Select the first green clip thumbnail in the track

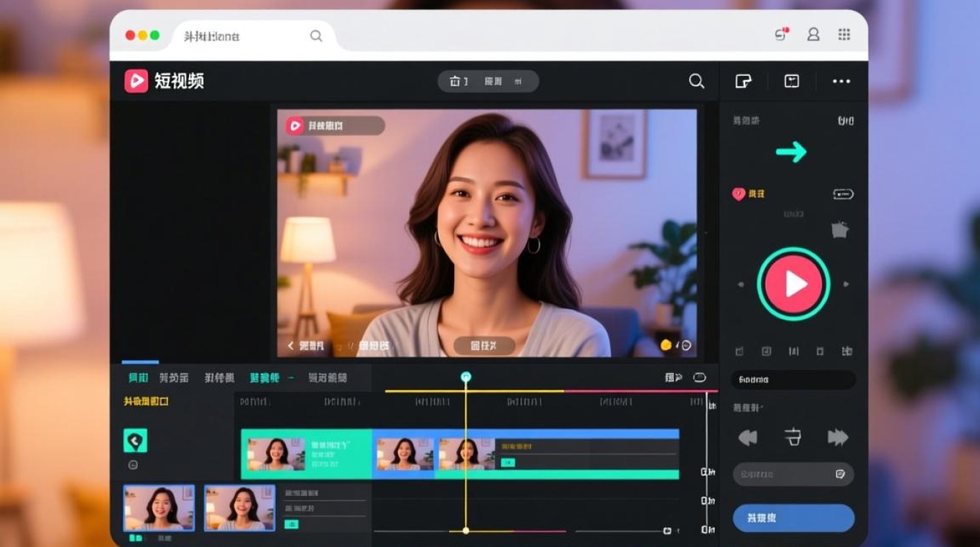tap(276, 454)
